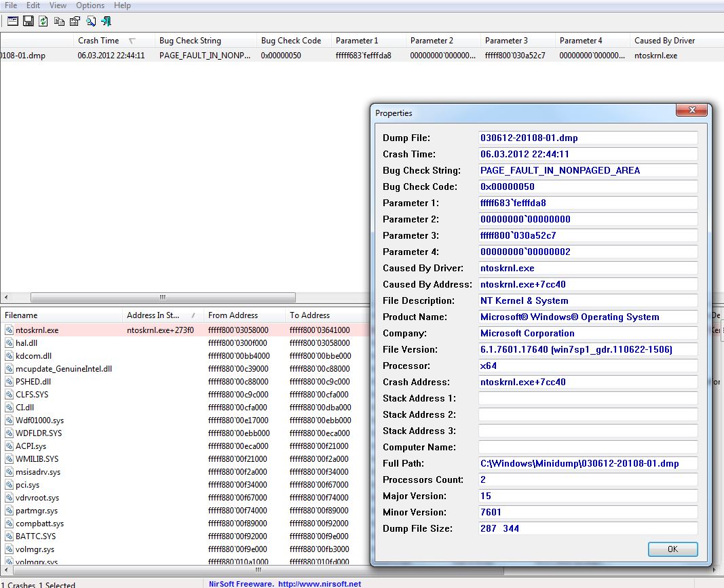This screenshot has width=724, height=588.
Task: Click the file icon beside pci.sys
Action: 9,485
